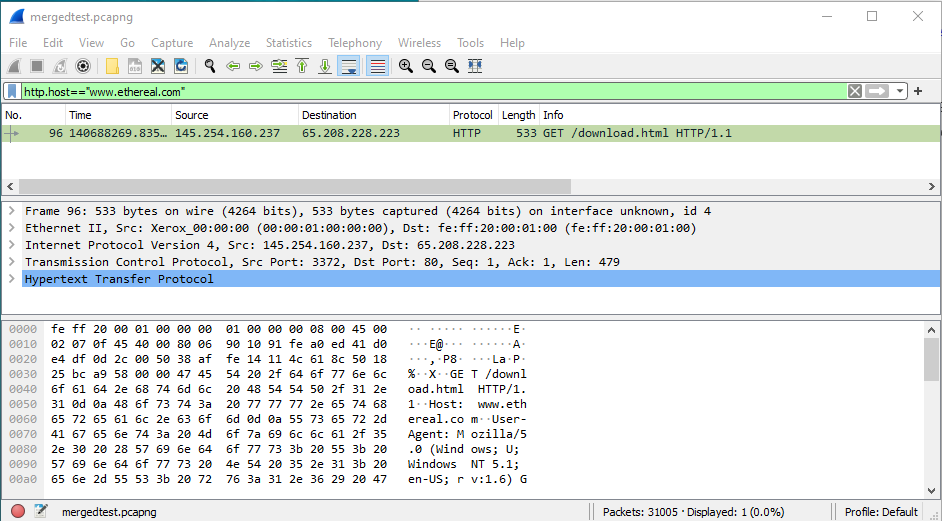Viewport: 942px width, 521px height.
Task: Sort by No. column header
Action: [x=34, y=115]
